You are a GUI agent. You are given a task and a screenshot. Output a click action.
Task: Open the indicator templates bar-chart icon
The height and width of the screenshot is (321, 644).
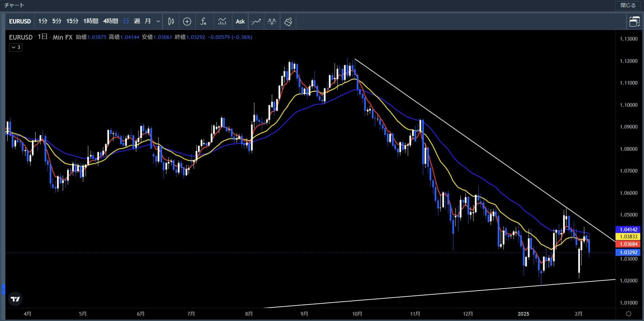222,21
